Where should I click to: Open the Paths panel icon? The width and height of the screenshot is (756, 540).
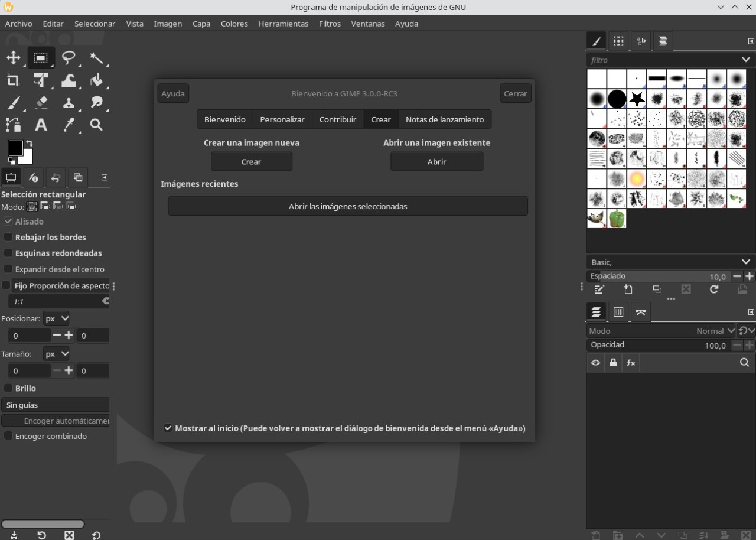pos(641,312)
